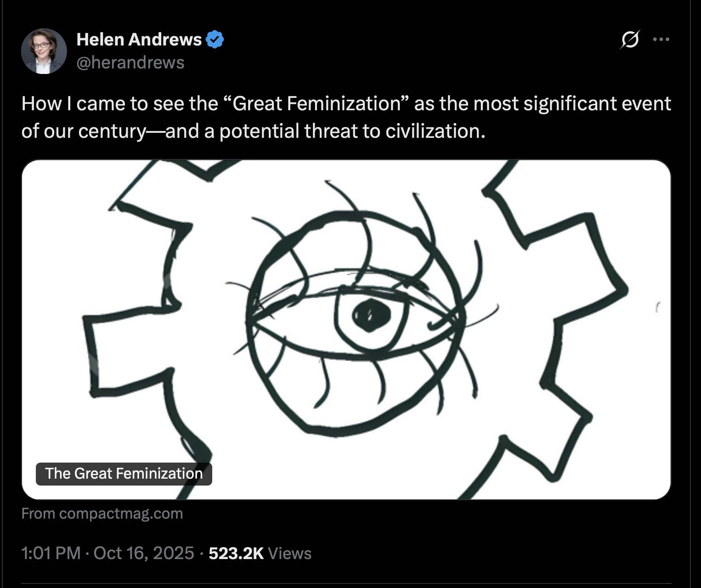
Task: Open Helen Andrews' profile picture
Action: 44,51
